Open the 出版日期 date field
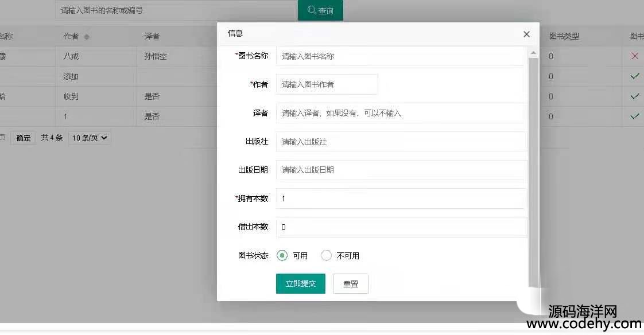Screen dimensions: 644x335 click(x=400, y=170)
